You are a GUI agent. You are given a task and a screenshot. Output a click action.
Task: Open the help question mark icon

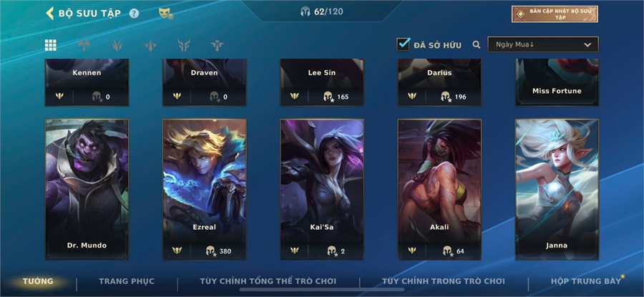(x=134, y=14)
